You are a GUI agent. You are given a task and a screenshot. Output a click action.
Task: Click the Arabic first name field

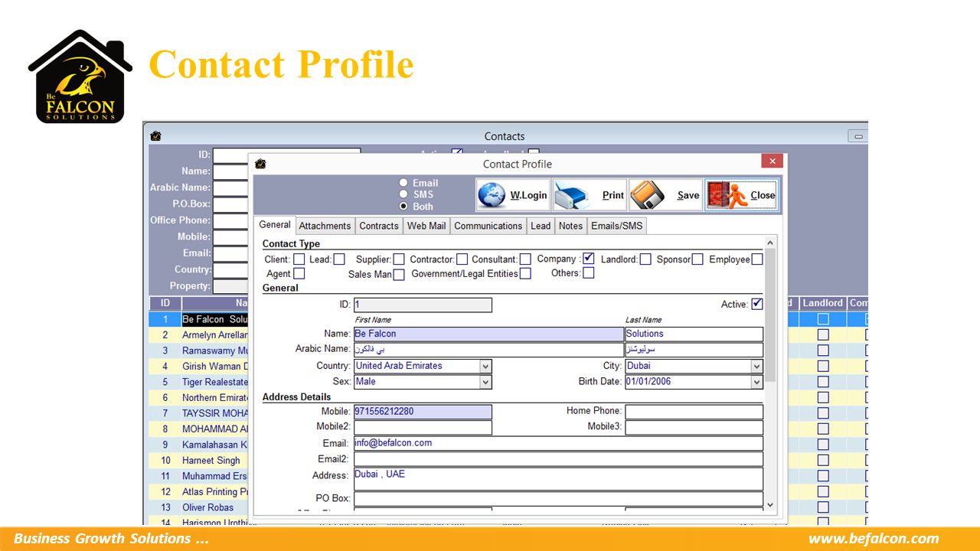[x=488, y=350]
